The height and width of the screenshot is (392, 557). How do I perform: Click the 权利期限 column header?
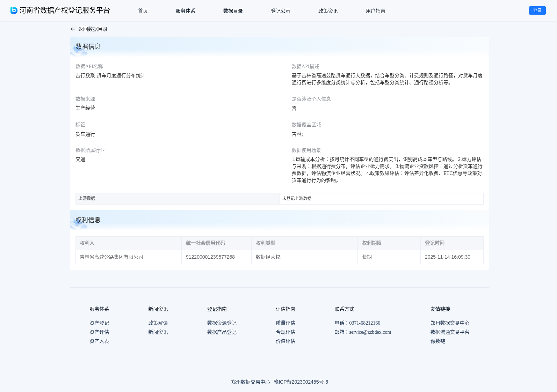(389, 243)
